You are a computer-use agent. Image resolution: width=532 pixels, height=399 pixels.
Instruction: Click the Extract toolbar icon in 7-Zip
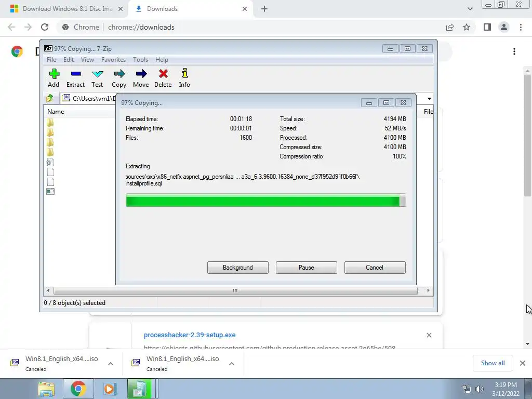(x=75, y=78)
